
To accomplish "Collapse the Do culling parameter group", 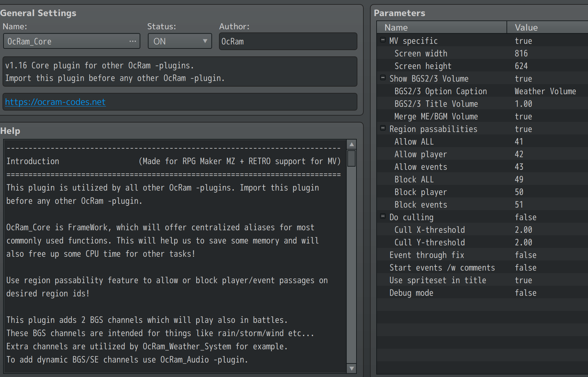I will coord(383,216).
